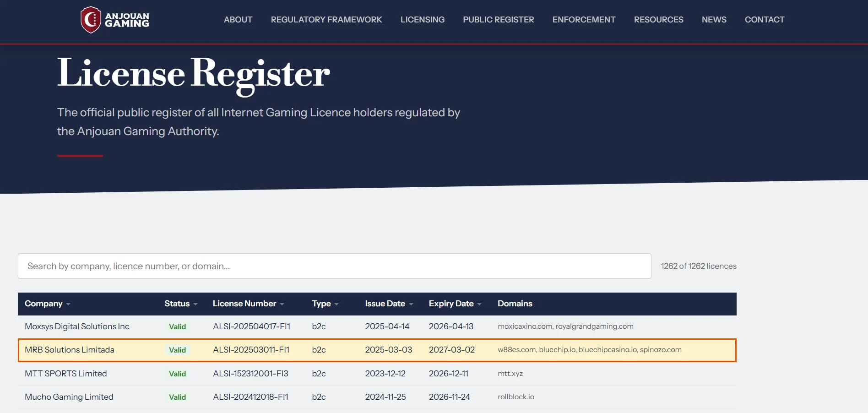Screen dimensions: 868x413
Task: Open the PUBLIC REGISTER page
Action: coord(499,20)
